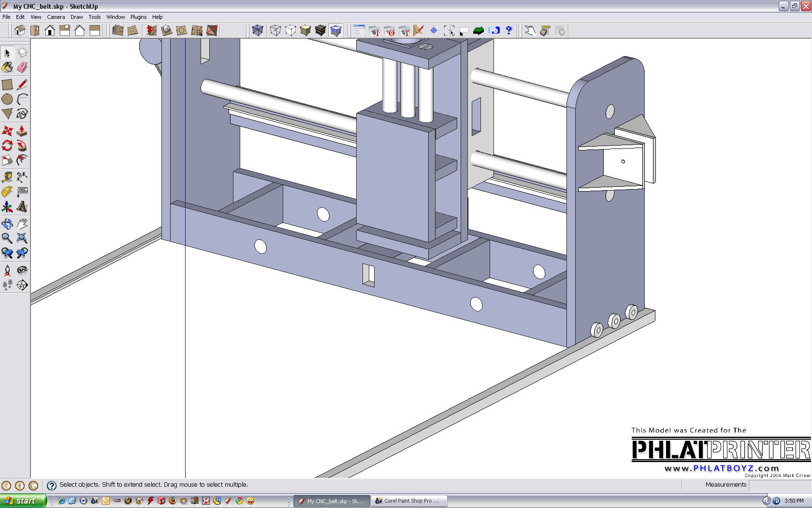812x508 pixels.
Task: Switch to Corel Paint Shop Pro taskbar button
Action: (x=409, y=501)
